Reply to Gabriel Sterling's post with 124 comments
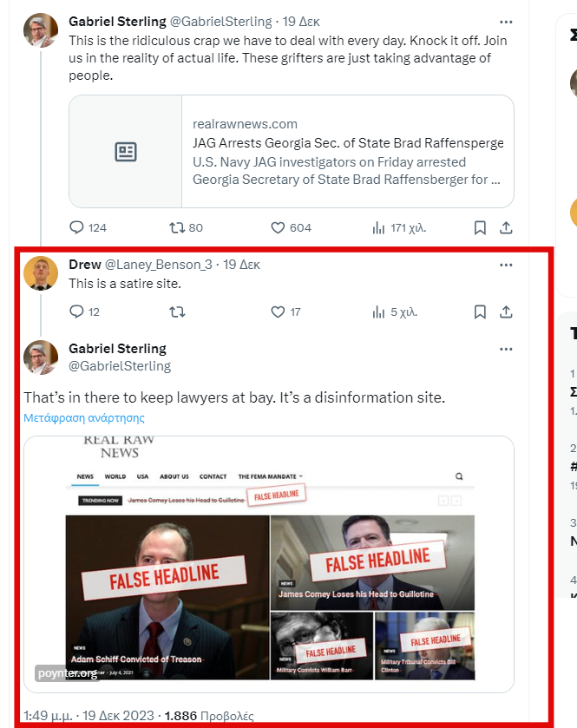 [x=88, y=227]
